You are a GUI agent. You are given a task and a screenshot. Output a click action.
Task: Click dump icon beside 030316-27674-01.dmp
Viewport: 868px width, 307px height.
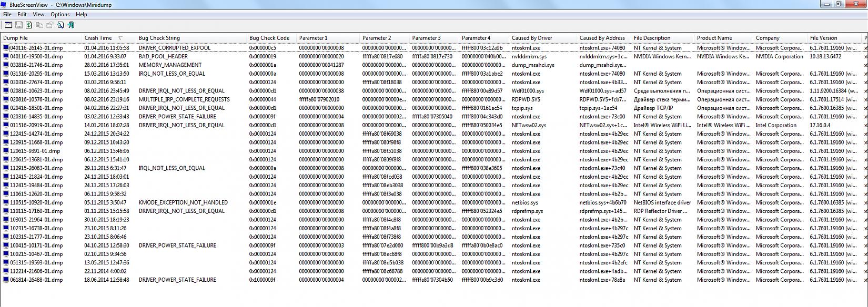click(x=6, y=82)
